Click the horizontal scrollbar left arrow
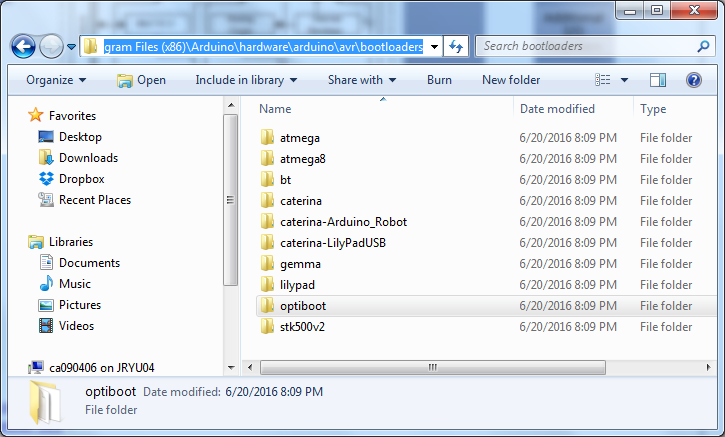This screenshot has height=437, width=725. [250, 368]
